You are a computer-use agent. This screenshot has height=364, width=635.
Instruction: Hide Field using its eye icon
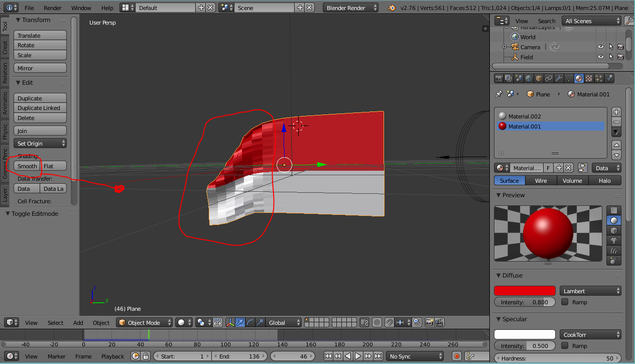[600, 57]
